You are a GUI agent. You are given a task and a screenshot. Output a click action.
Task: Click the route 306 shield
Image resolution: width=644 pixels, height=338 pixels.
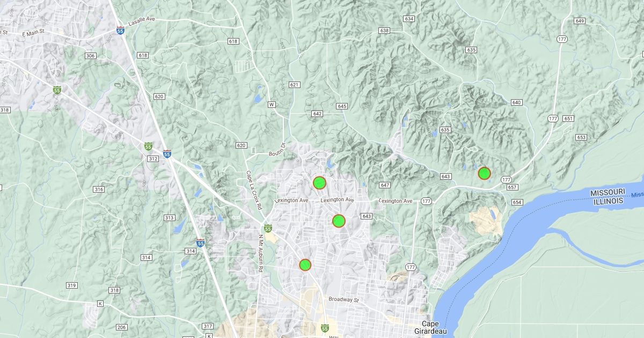[x=90, y=56]
